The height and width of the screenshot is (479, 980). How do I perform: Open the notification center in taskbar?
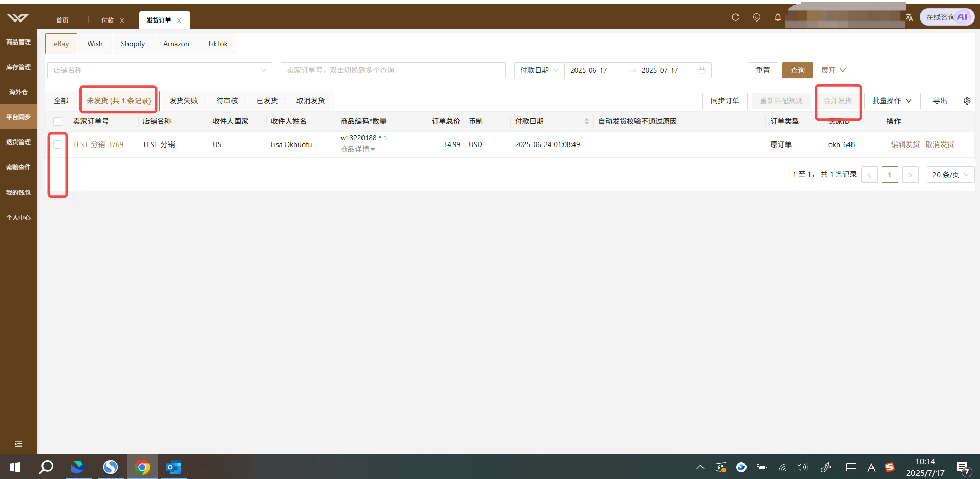963,468
